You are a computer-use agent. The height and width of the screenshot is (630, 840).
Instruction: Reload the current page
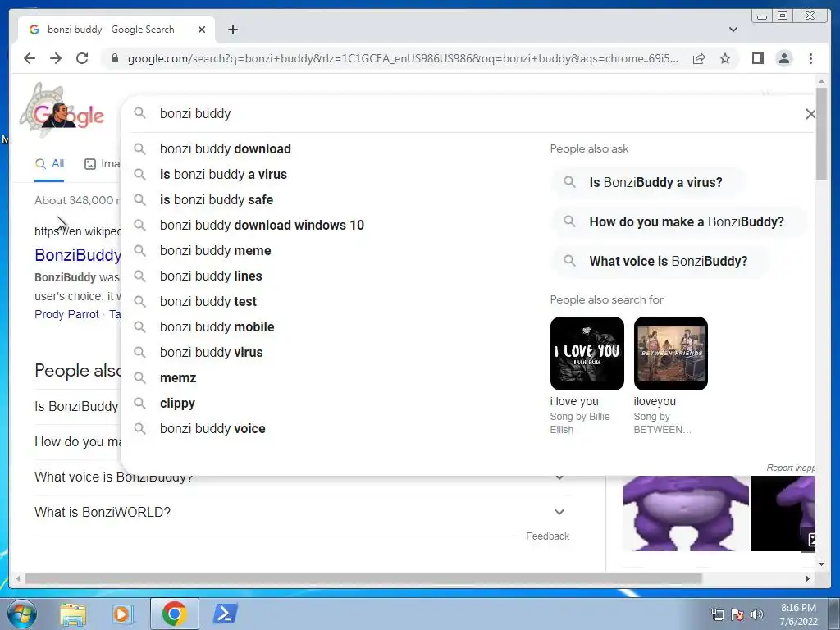click(82, 58)
